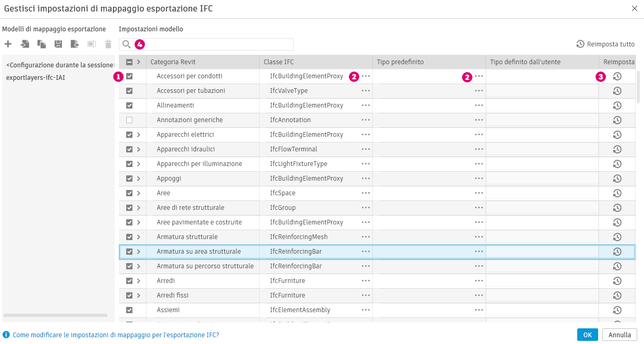The width and height of the screenshot is (644, 344).
Task: Click the Classe IFC column header
Action: click(279, 62)
